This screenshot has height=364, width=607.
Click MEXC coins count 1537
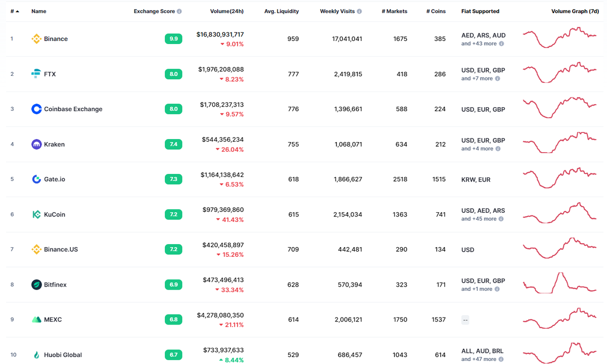[x=438, y=320]
